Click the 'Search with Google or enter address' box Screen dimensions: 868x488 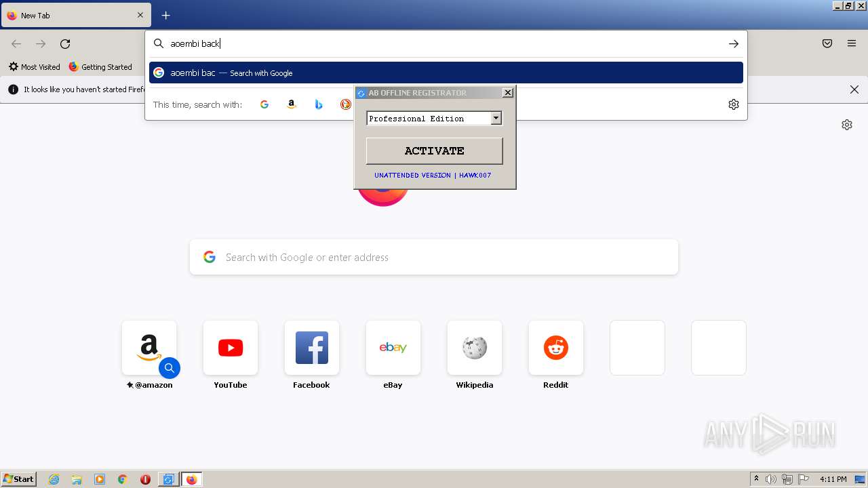pos(434,257)
